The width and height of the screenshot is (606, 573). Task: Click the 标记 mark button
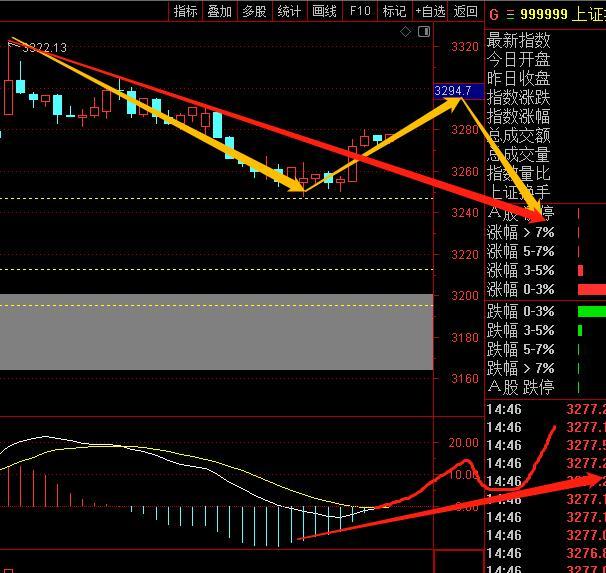click(x=394, y=11)
